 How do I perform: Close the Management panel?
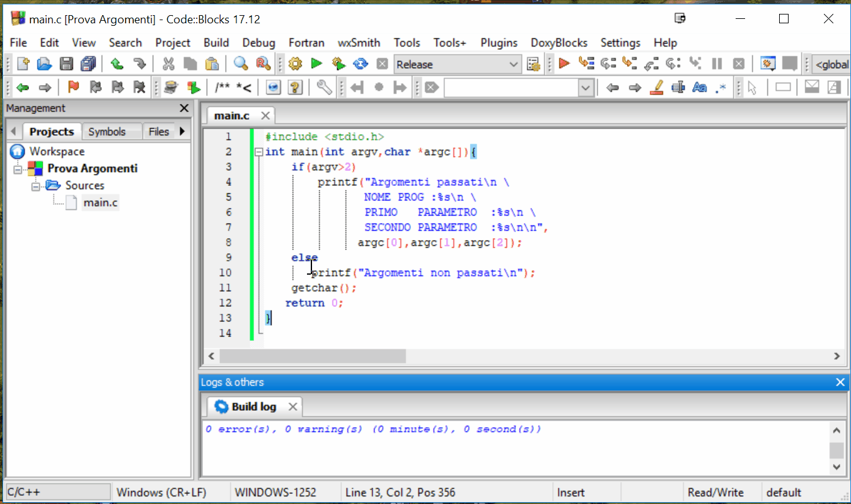[x=184, y=108]
